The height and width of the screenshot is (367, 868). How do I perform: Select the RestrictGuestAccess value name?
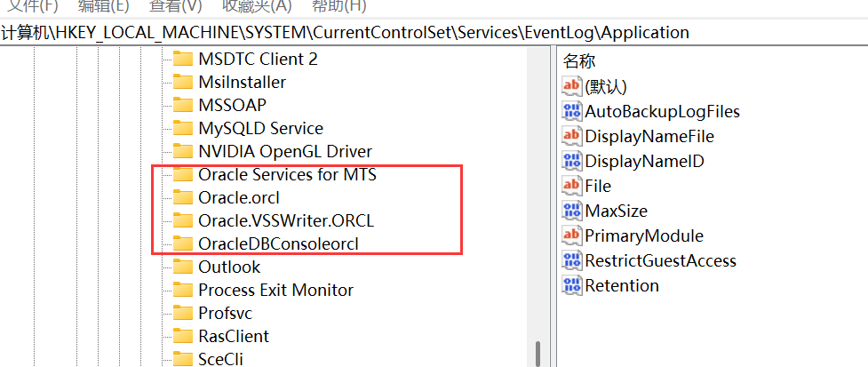tap(660, 260)
